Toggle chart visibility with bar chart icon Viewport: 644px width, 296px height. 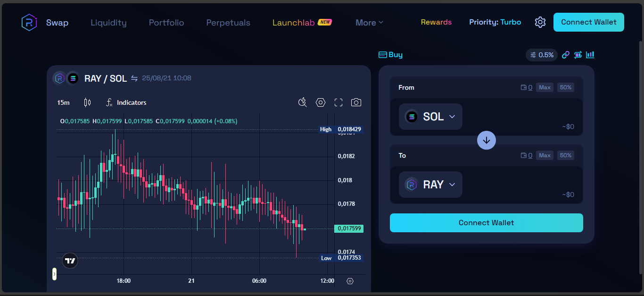(x=590, y=55)
